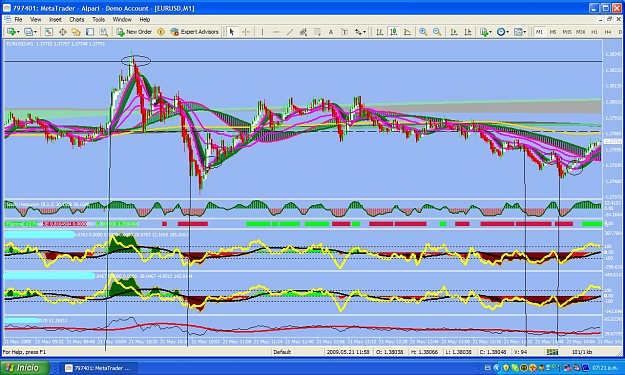Toggle the Data Window crosshair-circle icon
The width and height of the screenshot is (625, 375).
click(63, 32)
